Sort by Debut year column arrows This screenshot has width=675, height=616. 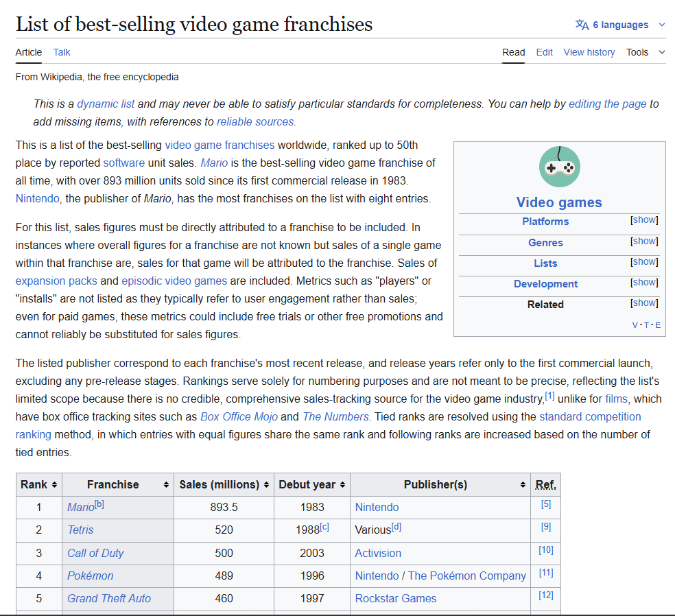(343, 485)
